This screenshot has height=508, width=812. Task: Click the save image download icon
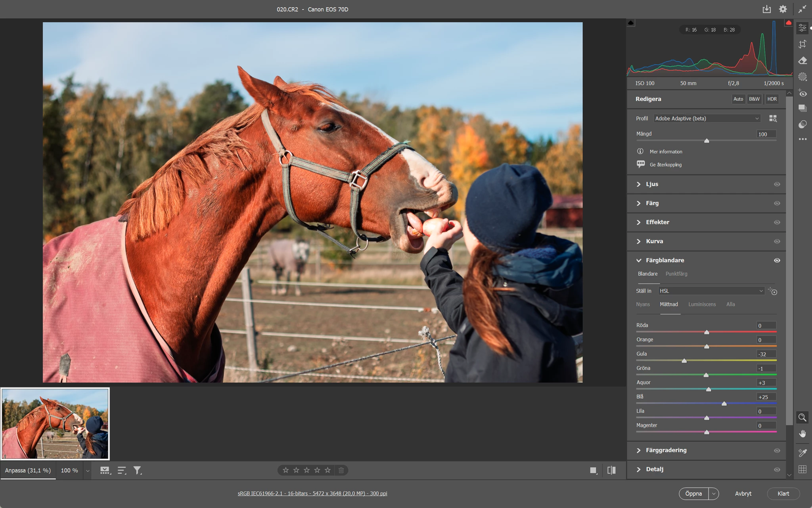click(x=766, y=9)
